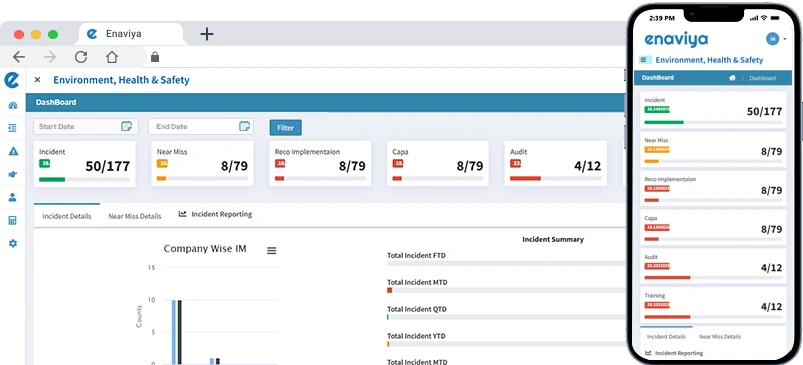Tap the phone Incident Details tab
The image size is (803, 365).
click(666, 337)
